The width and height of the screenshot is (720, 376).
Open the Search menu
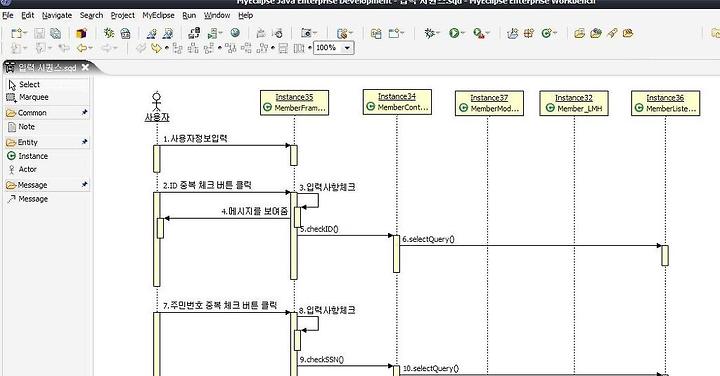point(91,15)
